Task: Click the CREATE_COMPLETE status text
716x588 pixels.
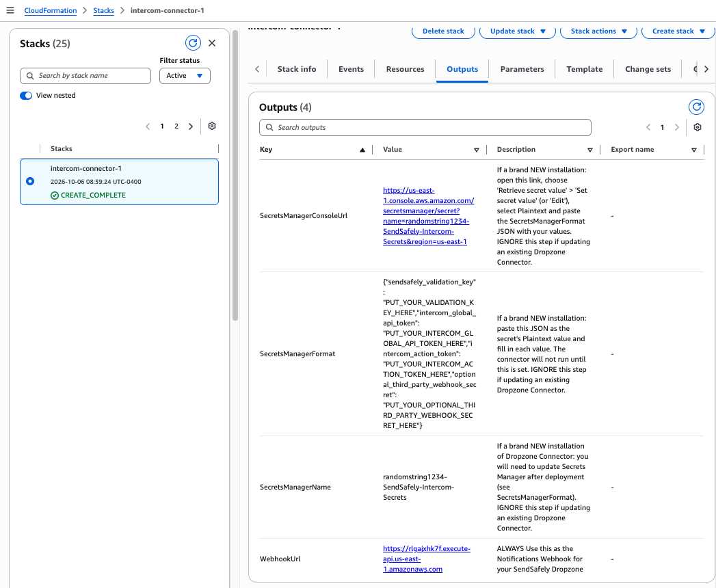Action: [x=93, y=196]
